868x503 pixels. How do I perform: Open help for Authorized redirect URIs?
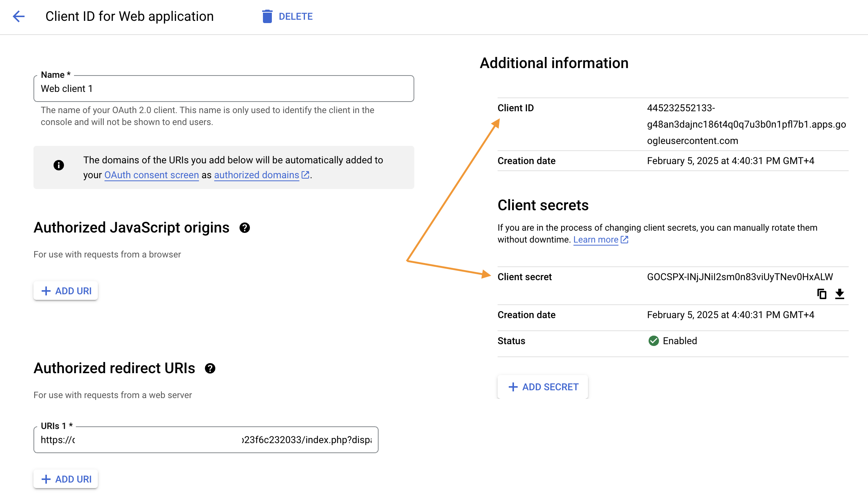pos(210,368)
